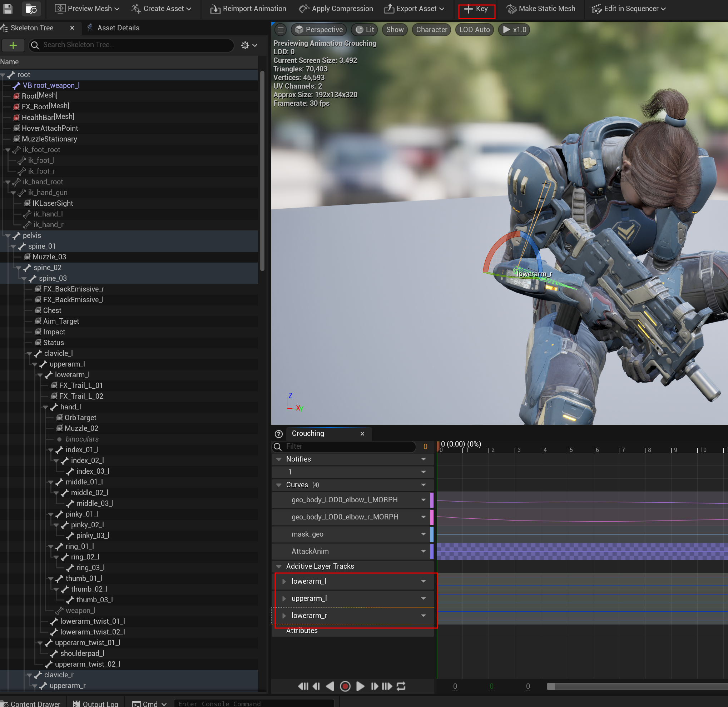Screen dimensions: 728x707
Task: Toggle the Lit view mode button
Action: point(365,30)
